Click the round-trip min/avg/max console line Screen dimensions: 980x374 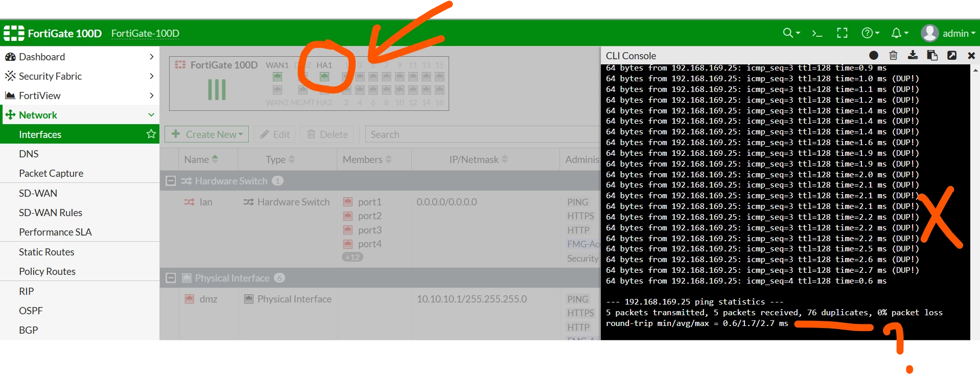pos(697,323)
